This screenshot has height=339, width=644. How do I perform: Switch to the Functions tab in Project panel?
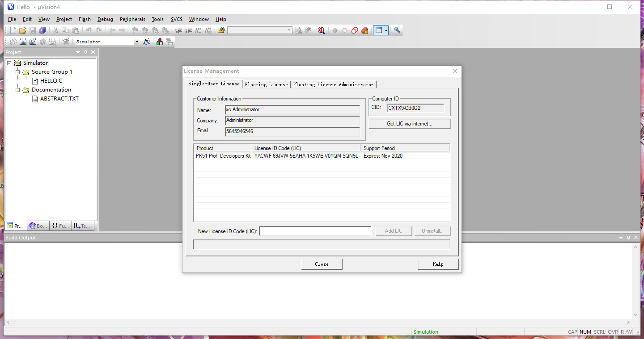click(x=60, y=226)
